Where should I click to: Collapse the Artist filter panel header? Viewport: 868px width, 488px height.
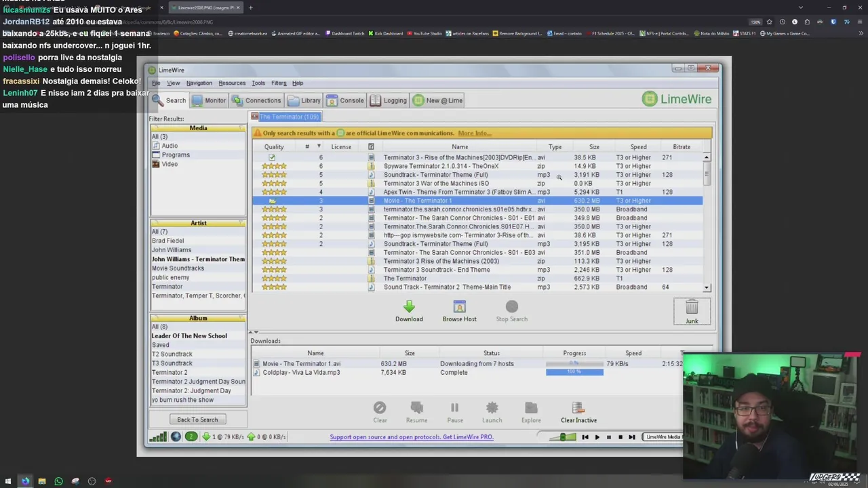click(198, 222)
